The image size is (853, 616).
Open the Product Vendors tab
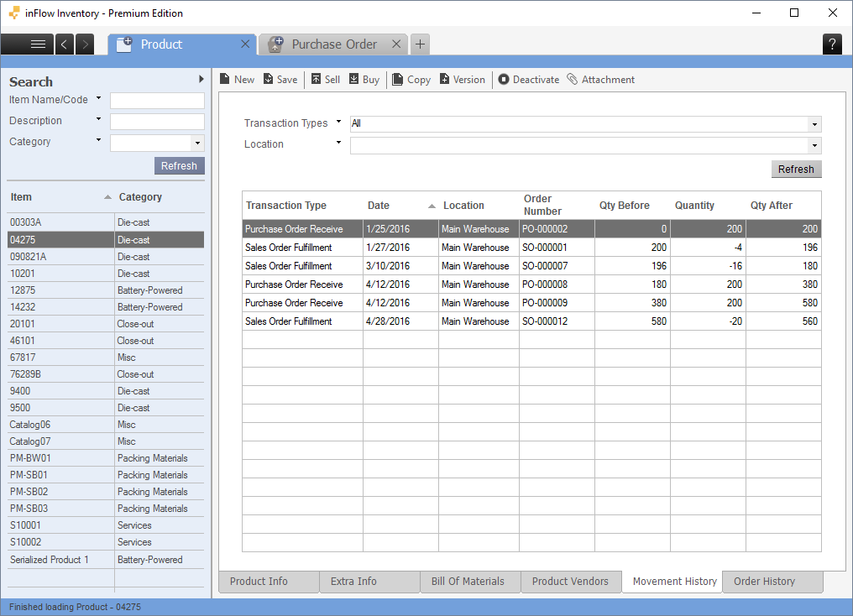tap(571, 582)
